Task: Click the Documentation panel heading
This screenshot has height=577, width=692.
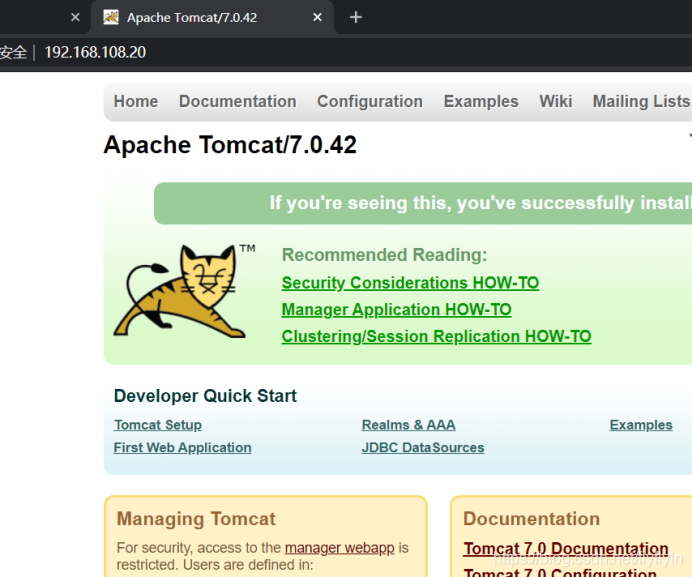Action: tap(531, 519)
